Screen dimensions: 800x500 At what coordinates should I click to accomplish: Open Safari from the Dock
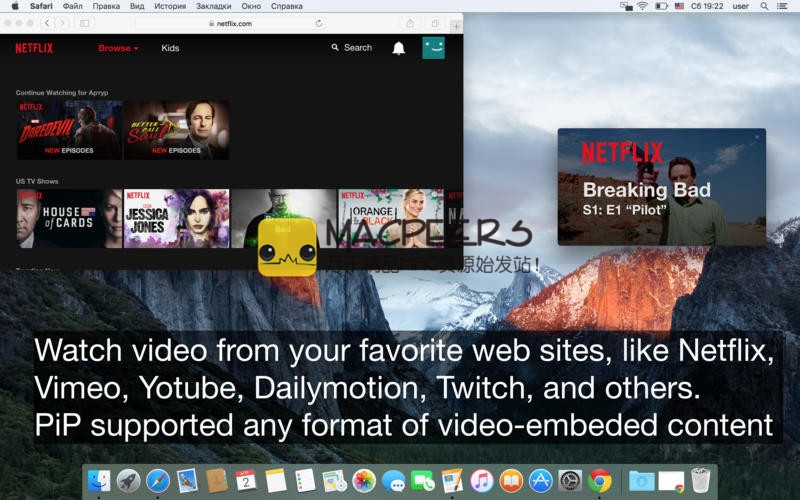[158, 481]
